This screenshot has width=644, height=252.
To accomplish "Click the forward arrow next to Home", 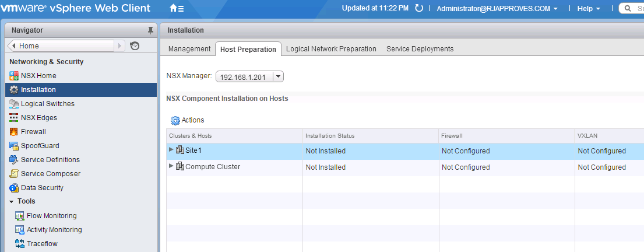I will click(x=119, y=45).
